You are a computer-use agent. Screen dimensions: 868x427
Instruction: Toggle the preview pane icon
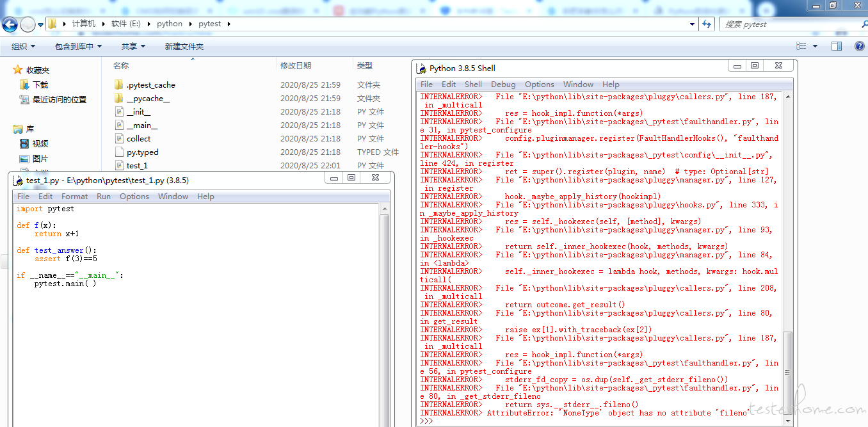837,46
